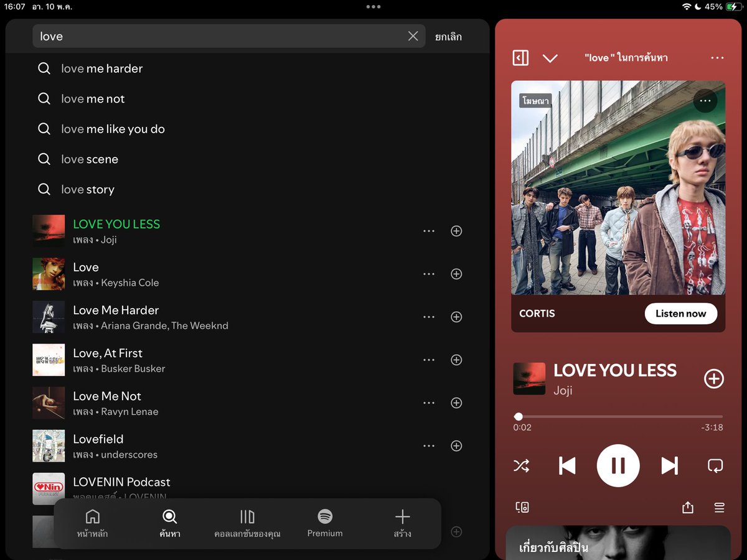Pause the current song
Image resolution: width=747 pixels, height=560 pixels.
618,465
